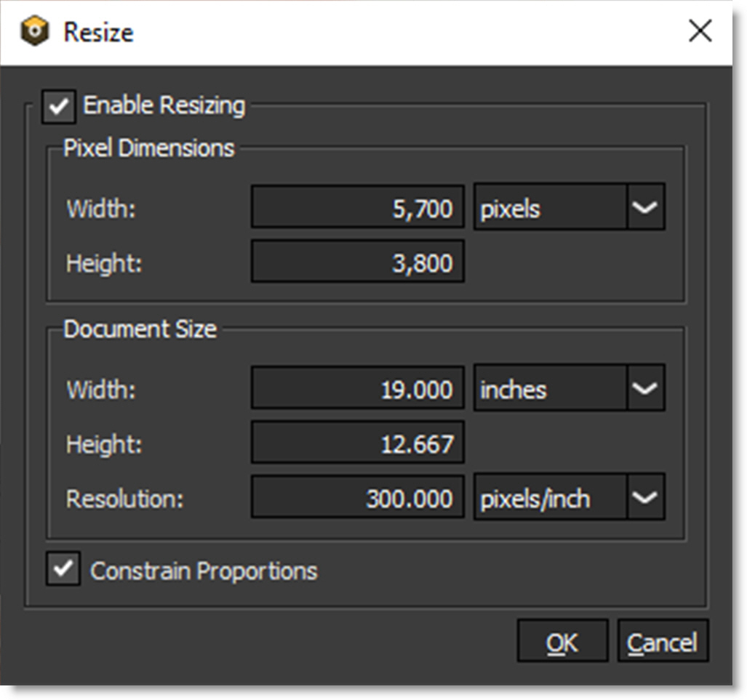Click the Document Size group heading

tap(140, 329)
